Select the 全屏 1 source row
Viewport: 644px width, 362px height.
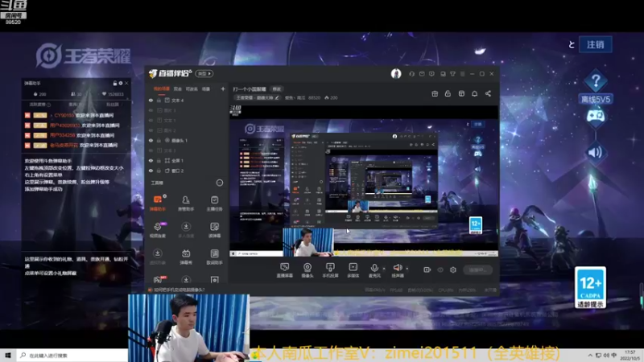[x=187, y=160]
